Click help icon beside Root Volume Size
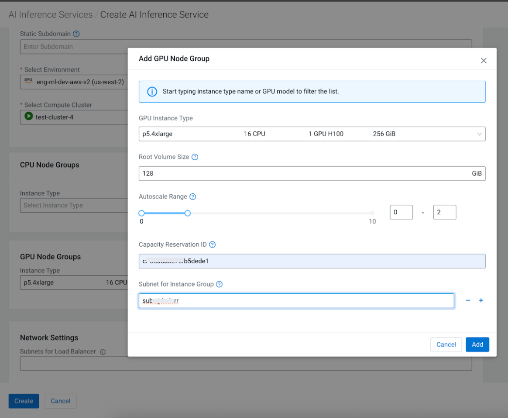Viewport: 508px width, 420px height. [x=195, y=157]
